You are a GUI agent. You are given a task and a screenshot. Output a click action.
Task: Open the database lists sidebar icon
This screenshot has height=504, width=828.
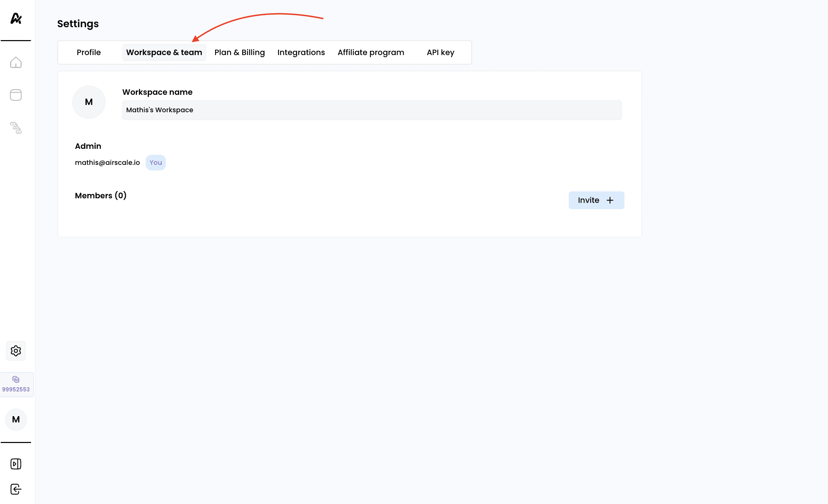pos(16,95)
